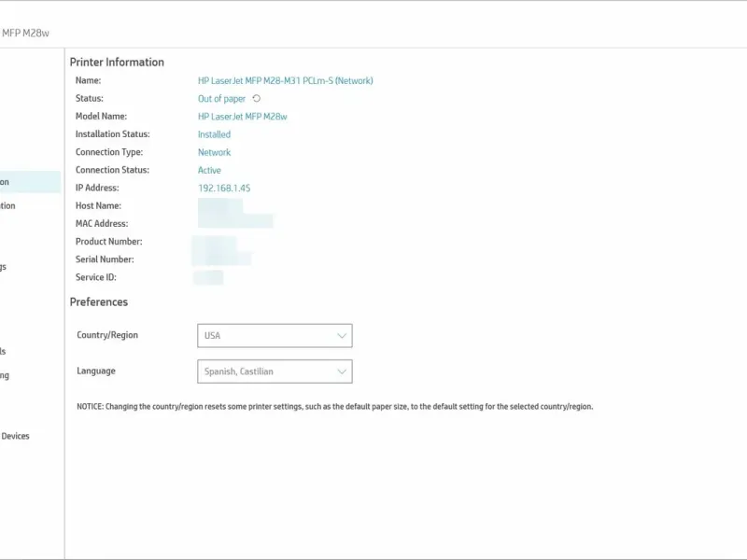The image size is (747, 560).
Task: Click the Language label
Action: pyautogui.click(x=96, y=371)
